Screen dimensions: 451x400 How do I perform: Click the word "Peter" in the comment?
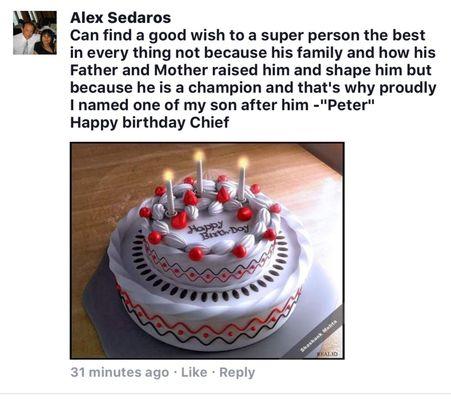[x=350, y=105]
